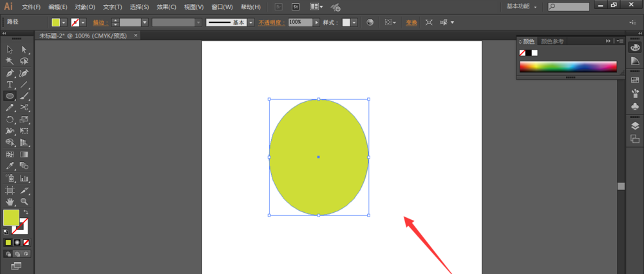Select the Rotate tool
The width and height of the screenshot is (644, 274).
point(10,120)
